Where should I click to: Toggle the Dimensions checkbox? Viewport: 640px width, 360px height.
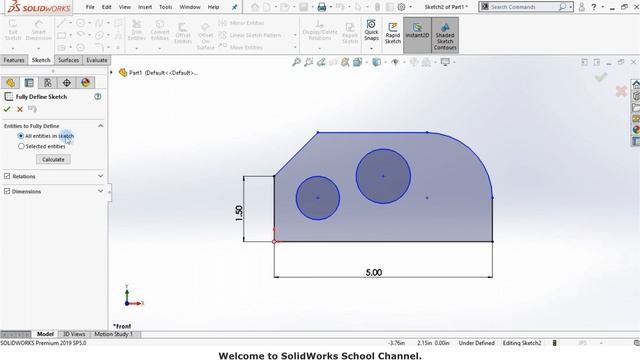click(7, 191)
